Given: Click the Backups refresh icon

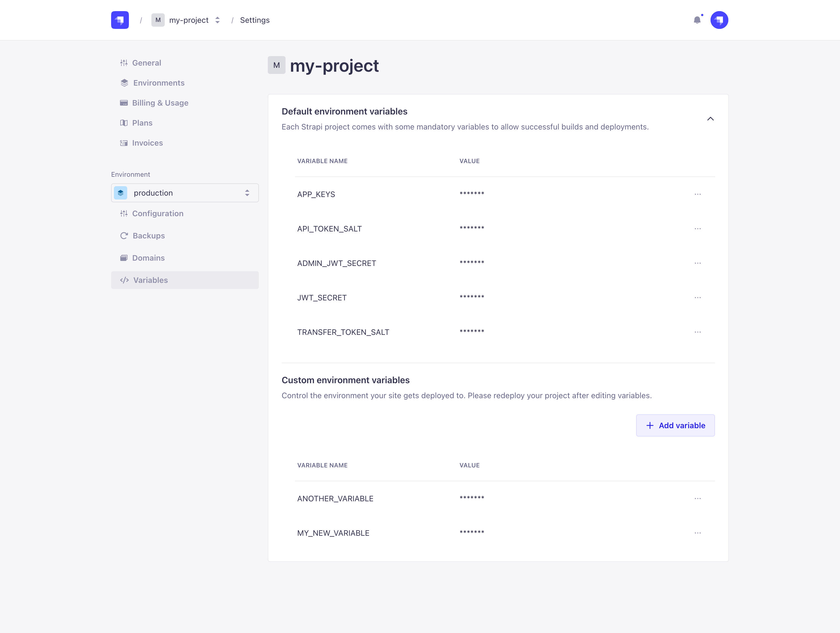Looking at the screenshot, I should click(x=124, y=236).
